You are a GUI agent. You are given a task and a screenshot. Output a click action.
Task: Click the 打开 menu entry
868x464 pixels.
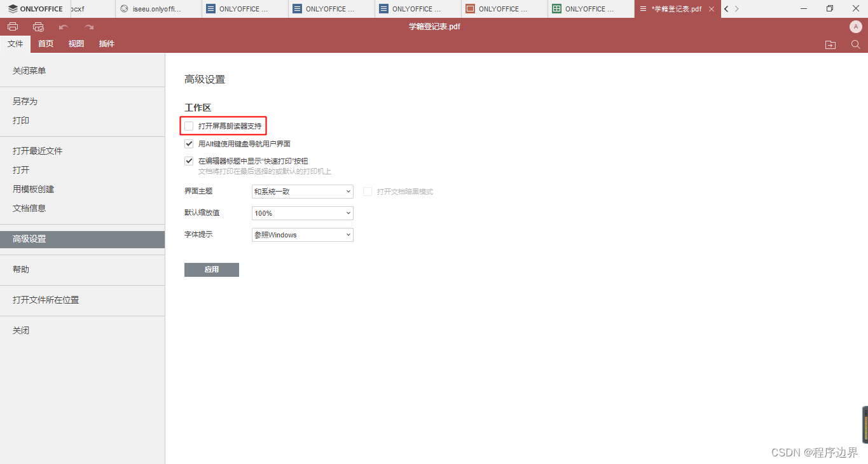pyautogui.click(x=83, y=170)
